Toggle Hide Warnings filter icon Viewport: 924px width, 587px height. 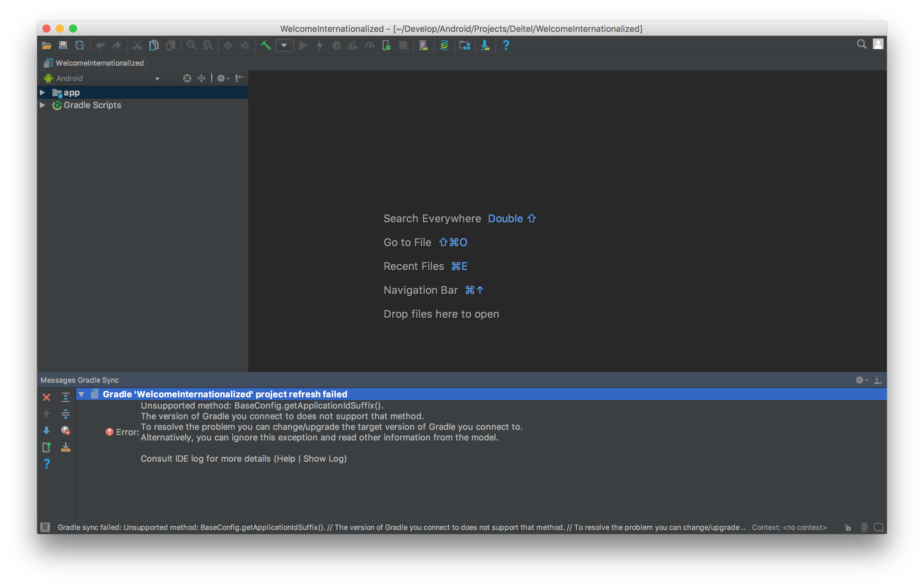coord(66,430)
